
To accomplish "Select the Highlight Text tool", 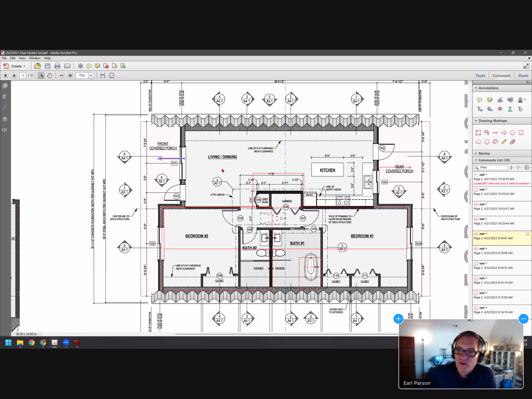I will click(489, 100).
